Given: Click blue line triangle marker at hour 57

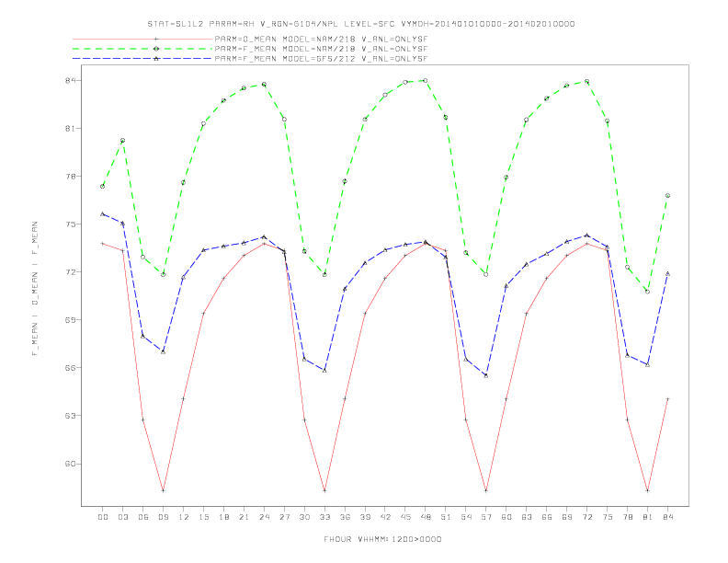Looking at the screenshot, I should pyautogui.click(x=486, y=375).
